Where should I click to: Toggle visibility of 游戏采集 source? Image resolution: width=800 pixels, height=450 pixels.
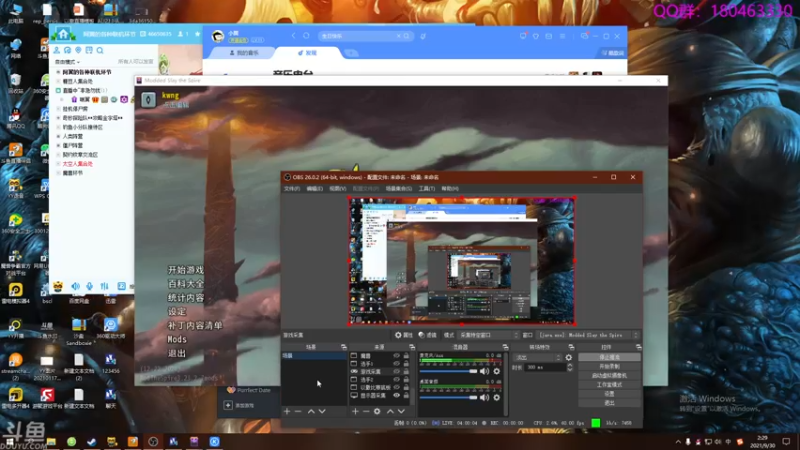396,371
